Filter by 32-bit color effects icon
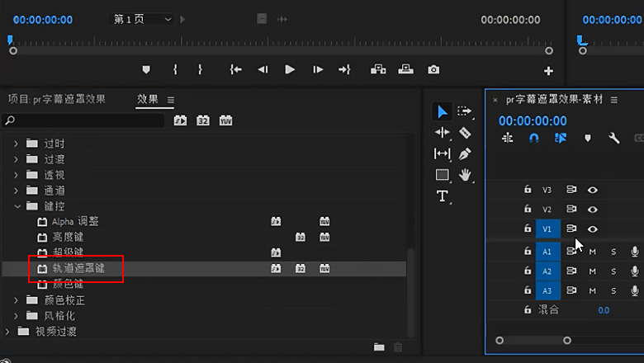This screenshot has width=644, height=363. (x=203, y=120)
